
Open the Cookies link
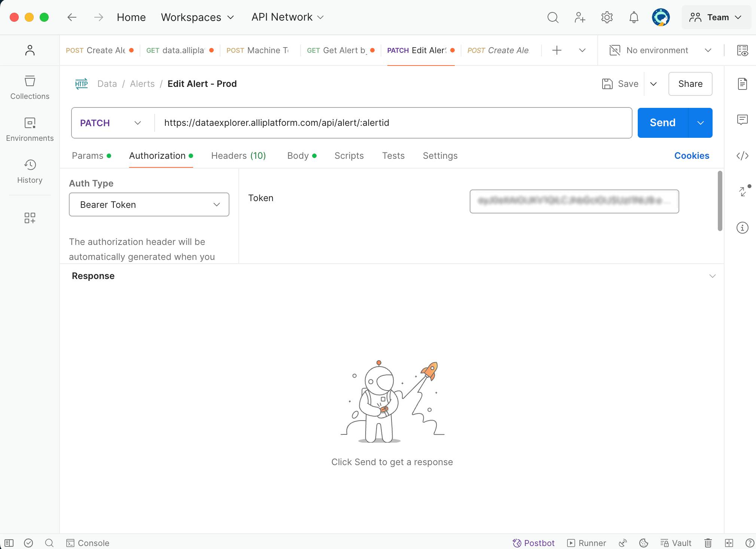[691, 156]
